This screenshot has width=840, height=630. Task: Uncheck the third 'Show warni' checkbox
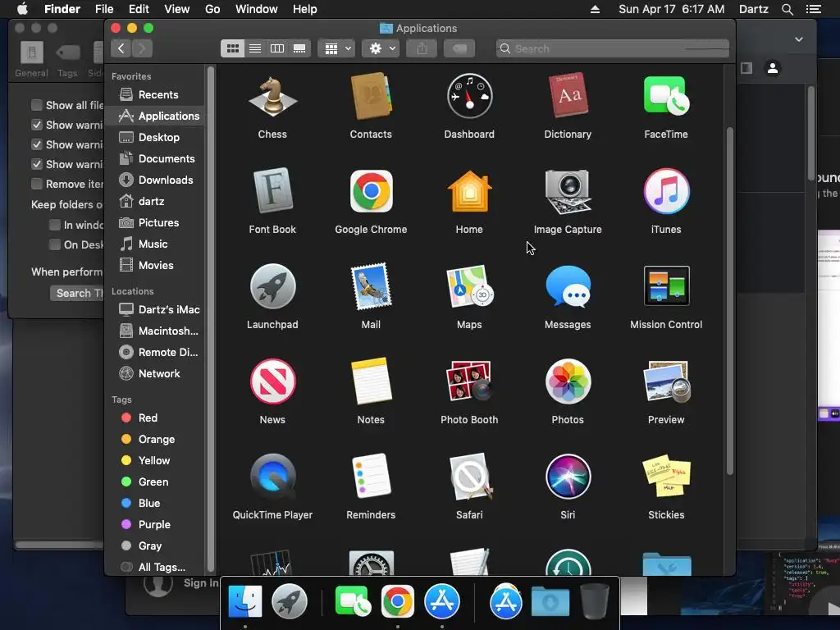pyautogui.click(x=36, y=164)
